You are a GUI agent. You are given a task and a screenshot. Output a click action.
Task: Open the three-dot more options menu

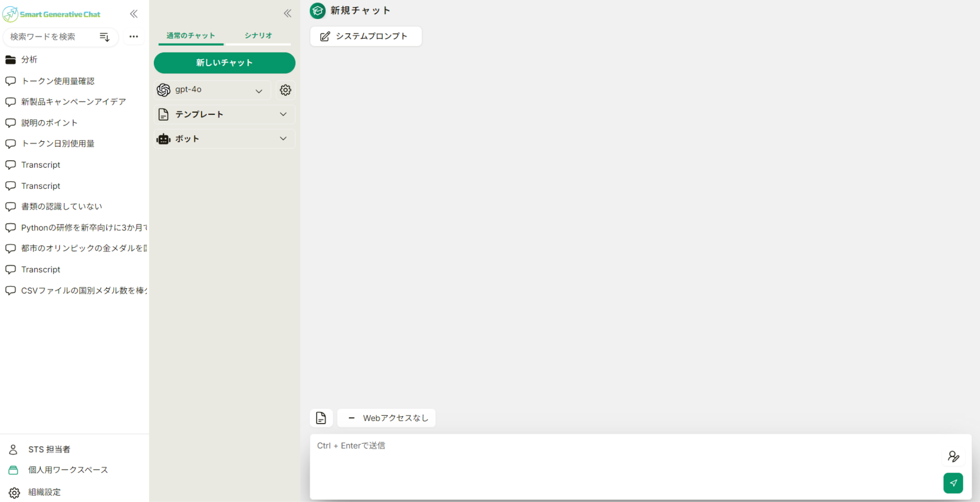tap(134, 37)
